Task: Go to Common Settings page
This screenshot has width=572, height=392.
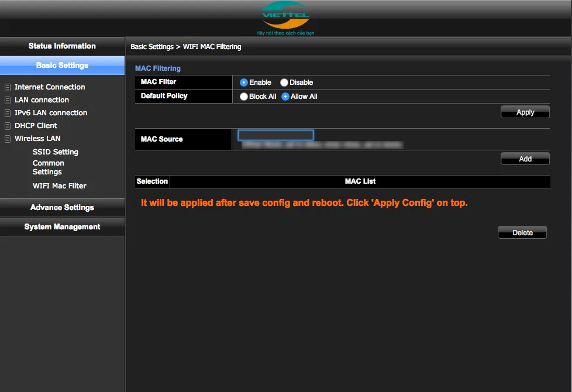Action: coord(49,167)
